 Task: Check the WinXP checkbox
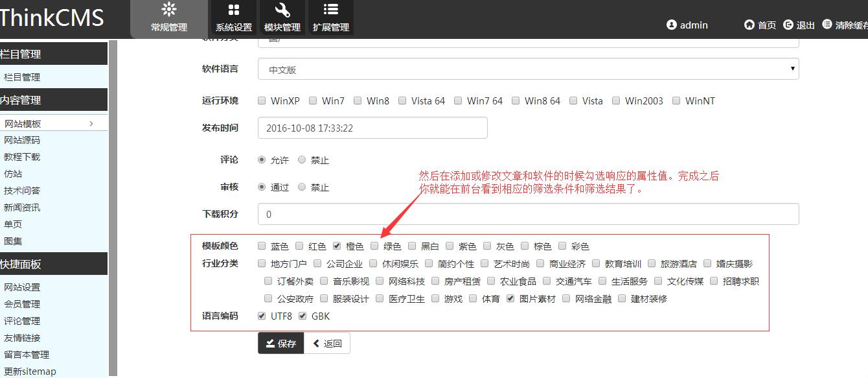(x=262, y=100)
